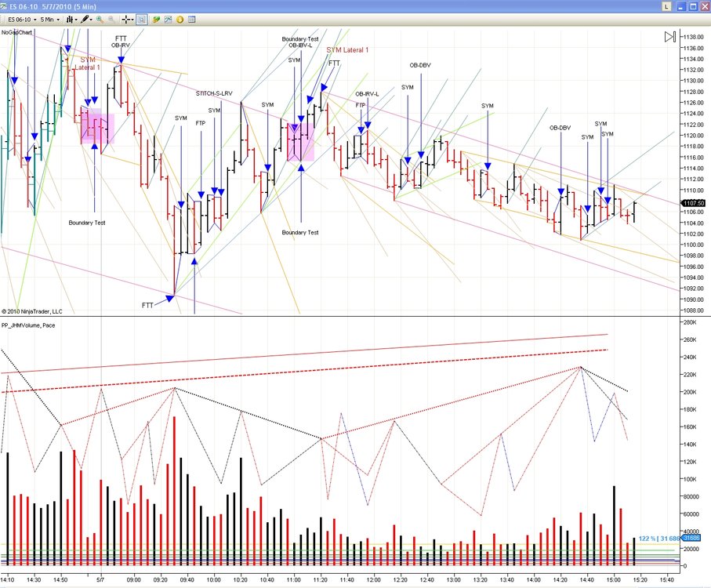Select the drawing tools pencil icon
Viewport: 711px width, 588px height.
85,20
